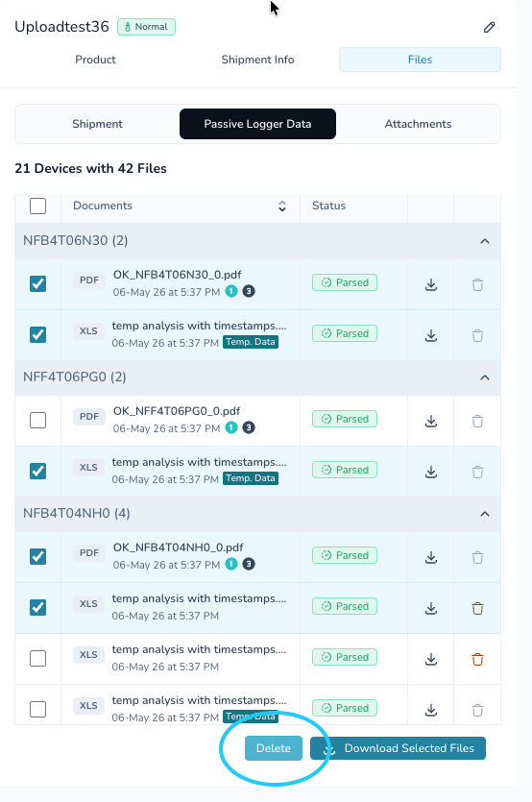Delete OK_NFB4T04NH0_0.pdf via trash icon

[x=477, y=557]
